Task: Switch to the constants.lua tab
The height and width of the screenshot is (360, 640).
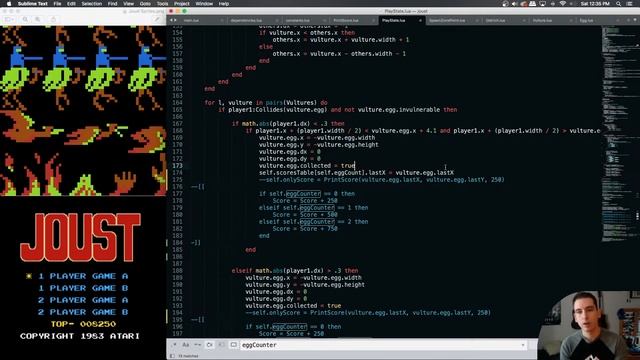Action: point(298,20)
